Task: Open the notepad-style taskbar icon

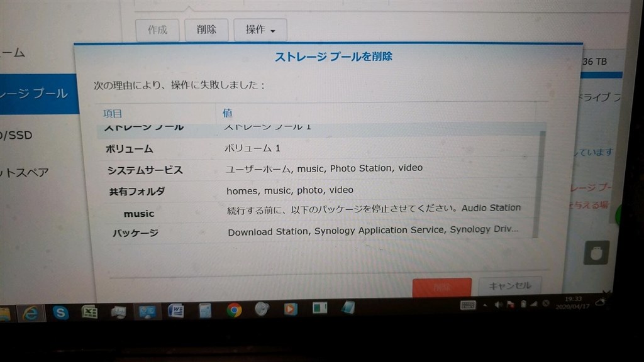Action: click(348, 307)
